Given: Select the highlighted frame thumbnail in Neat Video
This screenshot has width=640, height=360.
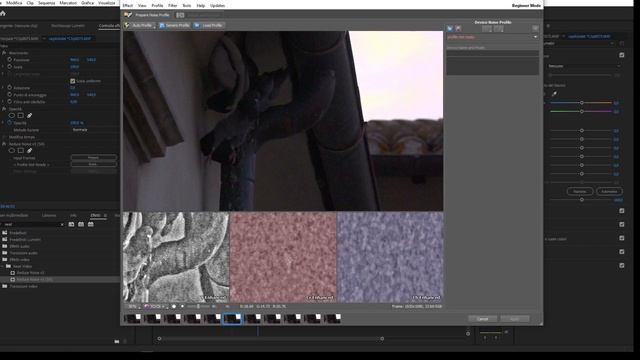Looking at the screenshot, I should [x=232, y=318].
